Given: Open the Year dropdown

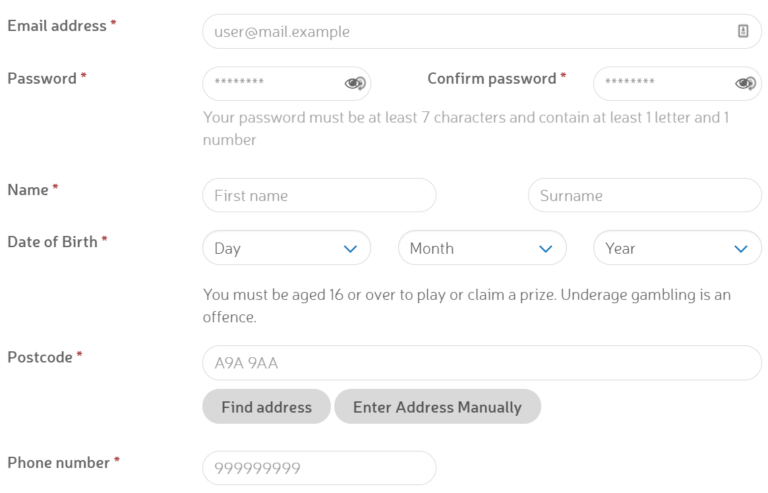Looking at the screenshot, I should point(677,248).
